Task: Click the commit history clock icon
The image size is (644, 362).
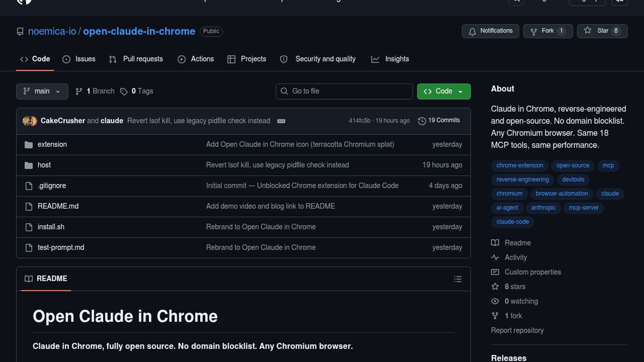Action: (x=422, y=121)
